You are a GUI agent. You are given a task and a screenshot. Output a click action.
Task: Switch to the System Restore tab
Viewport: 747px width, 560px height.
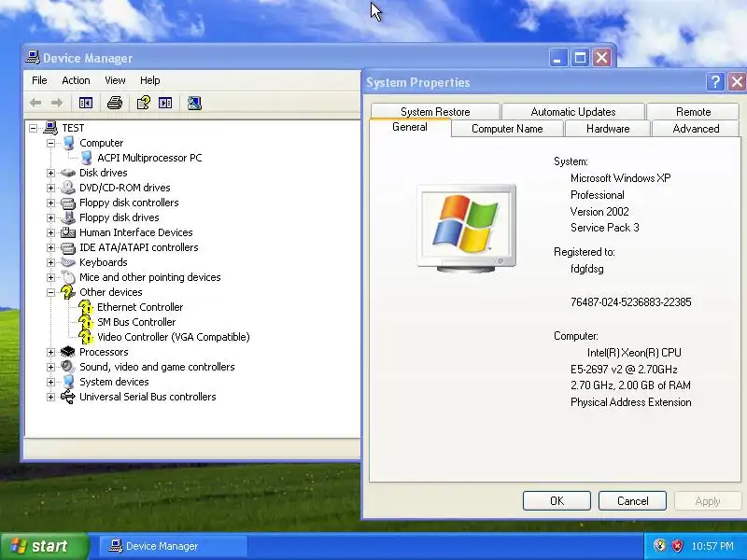435,111
